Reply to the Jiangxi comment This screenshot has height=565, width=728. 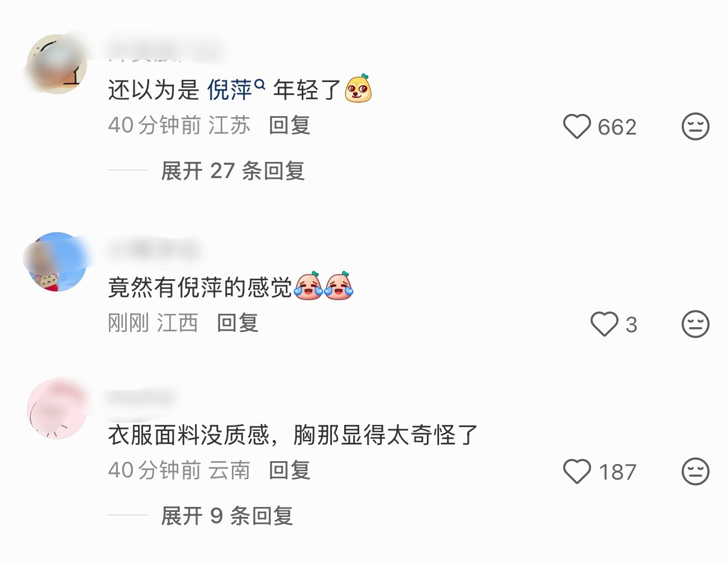(237, 323)
